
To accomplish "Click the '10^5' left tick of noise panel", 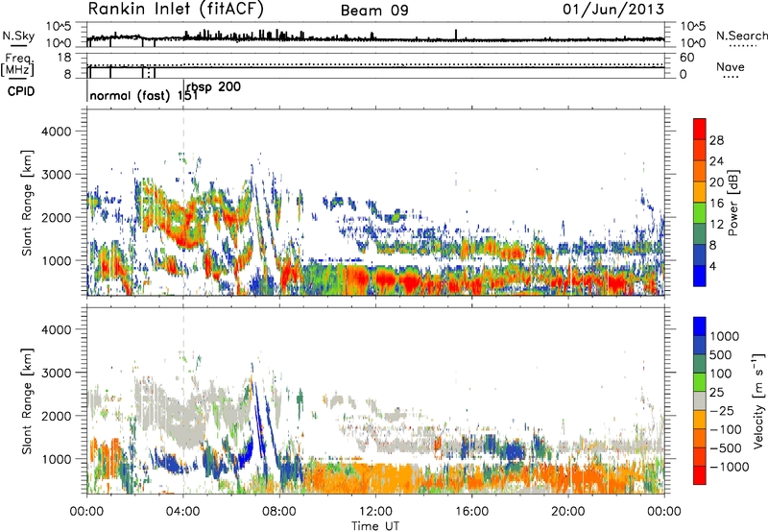I will point(59,26).
